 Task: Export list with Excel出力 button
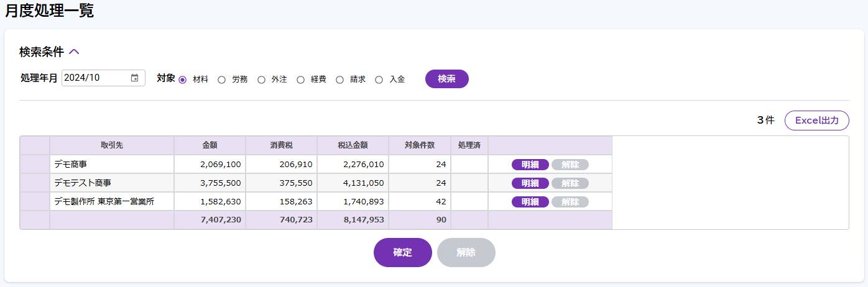tap(817, 121)
